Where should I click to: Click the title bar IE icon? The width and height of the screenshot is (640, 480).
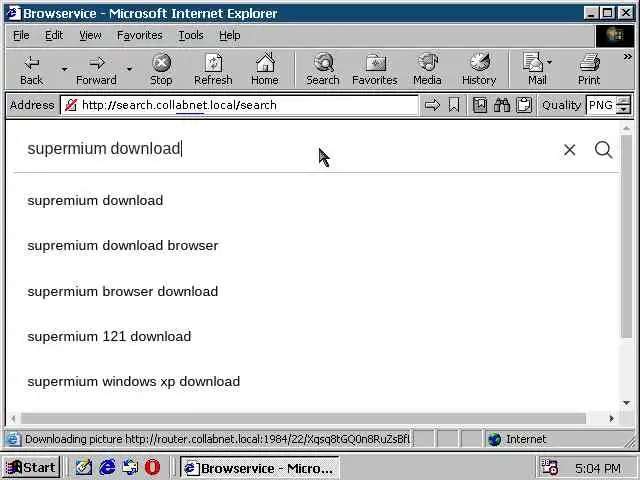coord(13,13)
